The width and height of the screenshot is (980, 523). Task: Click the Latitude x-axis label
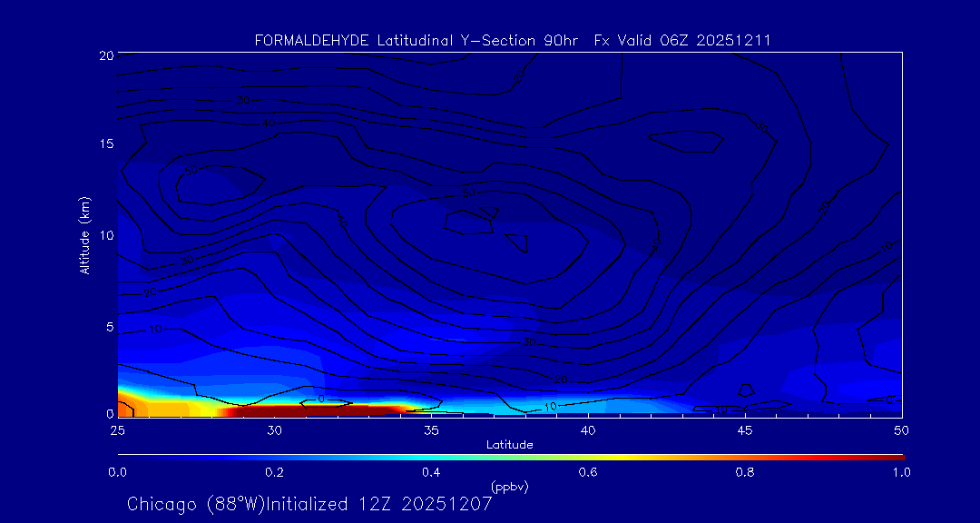pyautogui.click(x=510, y=444)
